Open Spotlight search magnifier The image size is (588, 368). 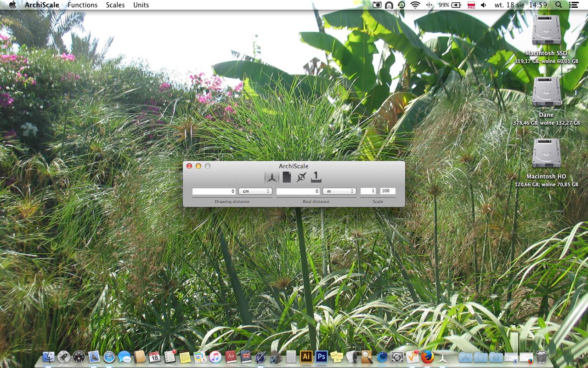point(559,5)
